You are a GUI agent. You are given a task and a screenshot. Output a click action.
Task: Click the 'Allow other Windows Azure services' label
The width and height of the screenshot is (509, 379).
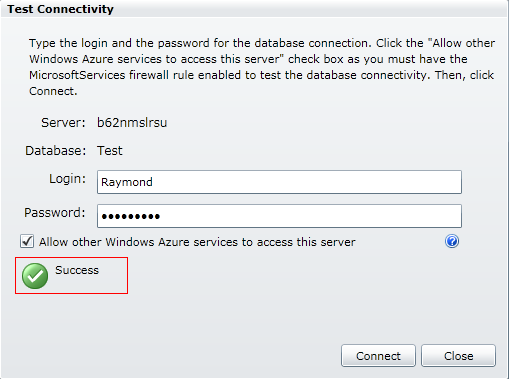pyautogui.click(x=197, y=242)
